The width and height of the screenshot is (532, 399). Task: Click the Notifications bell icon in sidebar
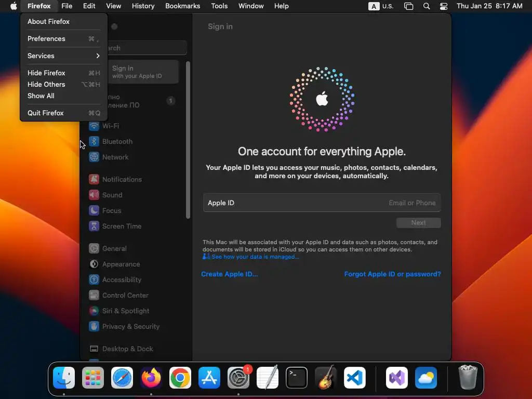[x=94, y=179]
